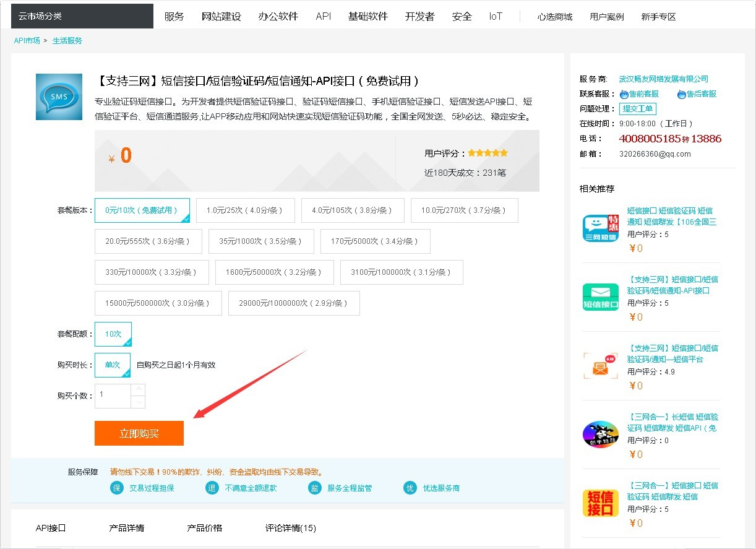Viewport: 756px width, 549px height.
Task: Open the IoT navigation menu
Action: point(496,17)
